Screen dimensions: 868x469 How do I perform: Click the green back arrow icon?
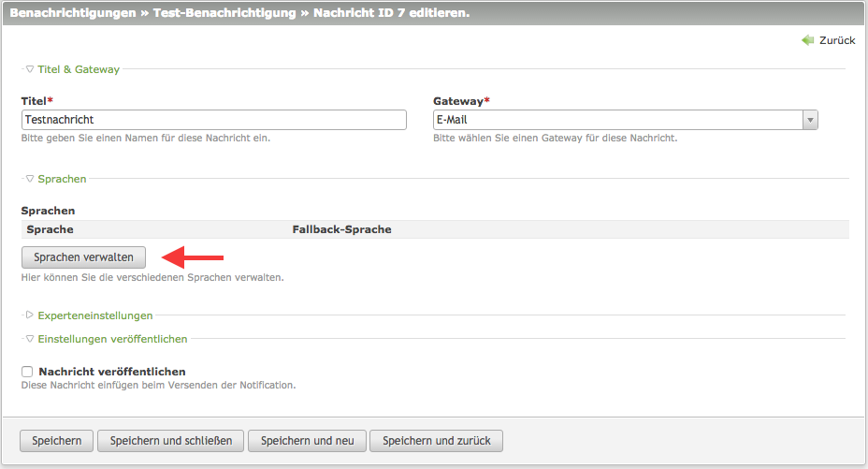(x=808, y=40)
